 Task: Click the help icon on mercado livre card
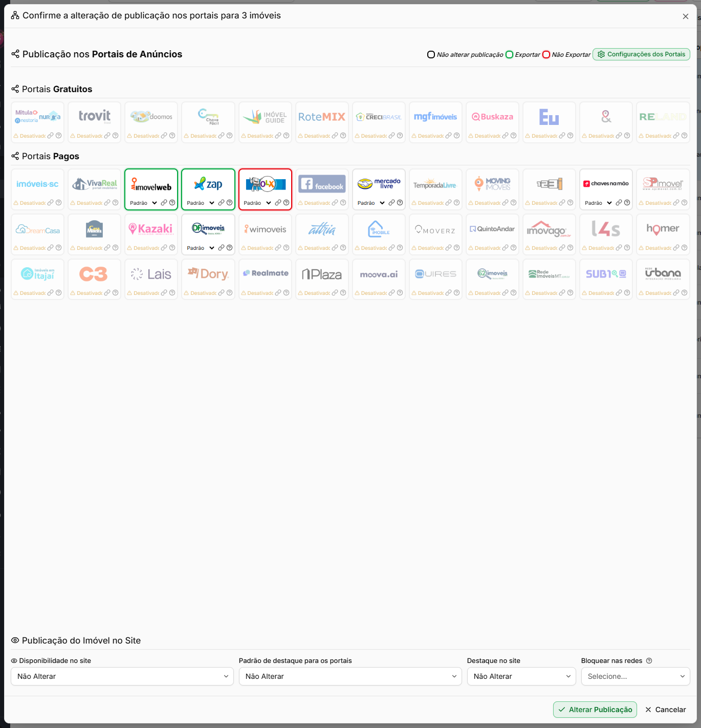point(400,203)
